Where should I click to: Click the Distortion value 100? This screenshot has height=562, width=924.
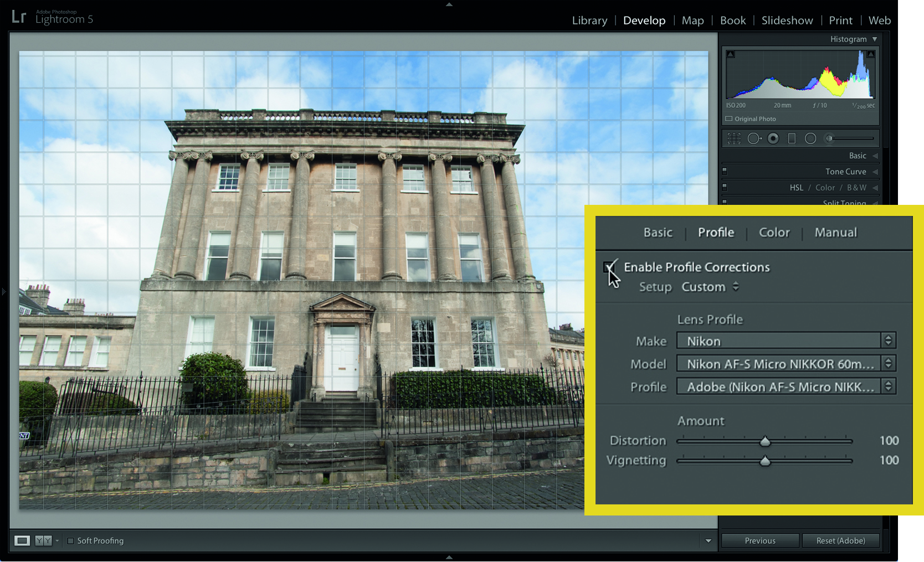coord(889,441)
